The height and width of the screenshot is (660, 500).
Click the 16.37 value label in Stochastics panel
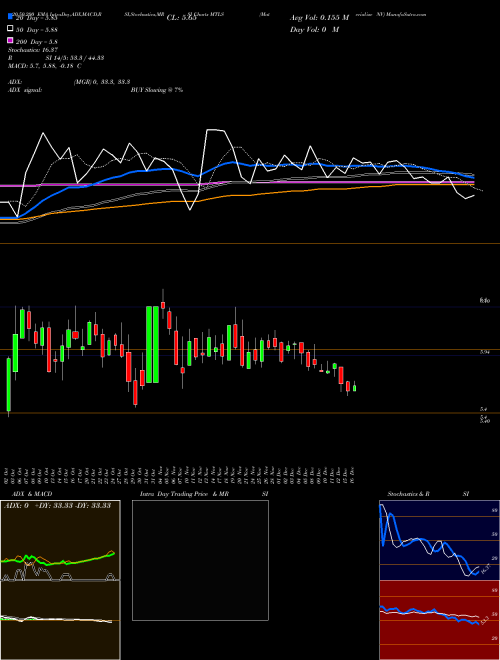click(x=486, y=569)
